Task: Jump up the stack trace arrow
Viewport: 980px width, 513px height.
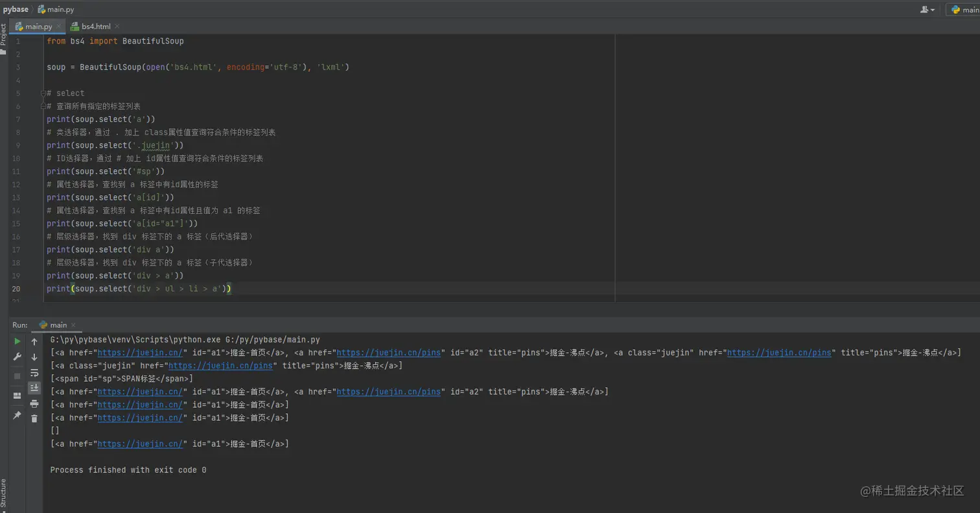Action: click(34, 342)
